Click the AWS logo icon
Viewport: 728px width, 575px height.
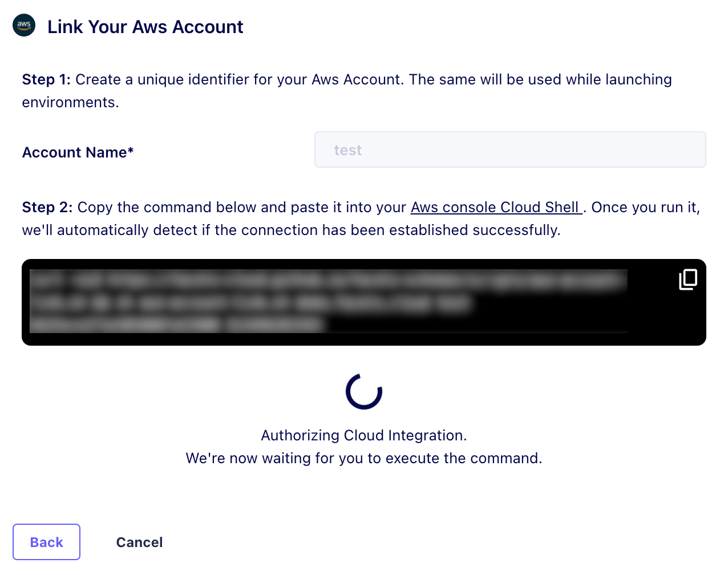(x=24, y=25)
